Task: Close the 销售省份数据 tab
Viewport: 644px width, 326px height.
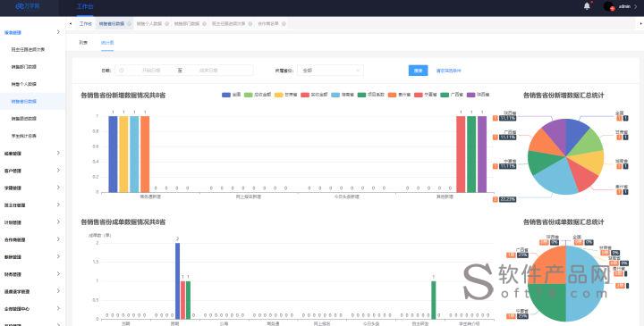Action: (x=129, y=24)
